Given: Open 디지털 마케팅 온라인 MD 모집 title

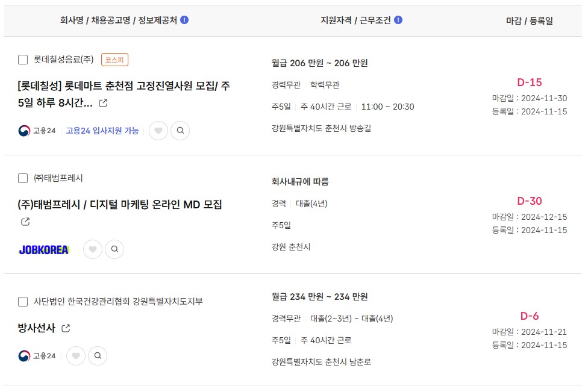Looking at the screenshot, I should click(120, 205).
